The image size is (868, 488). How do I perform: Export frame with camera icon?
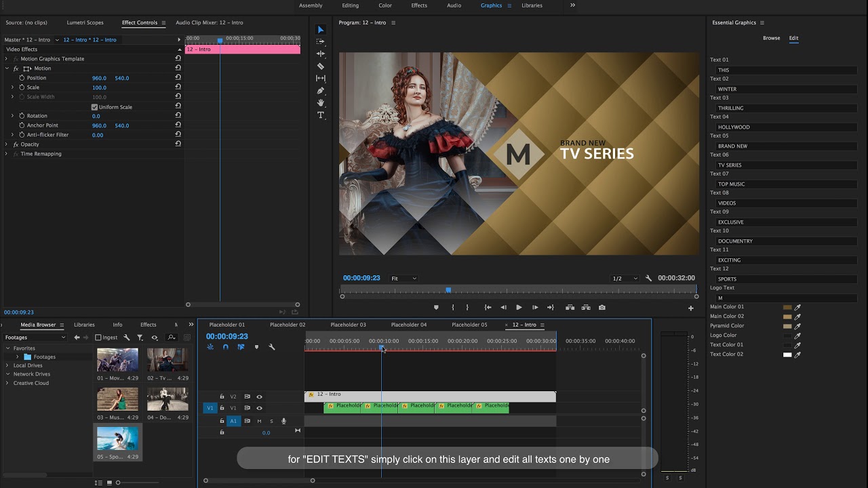coord(602,308)
